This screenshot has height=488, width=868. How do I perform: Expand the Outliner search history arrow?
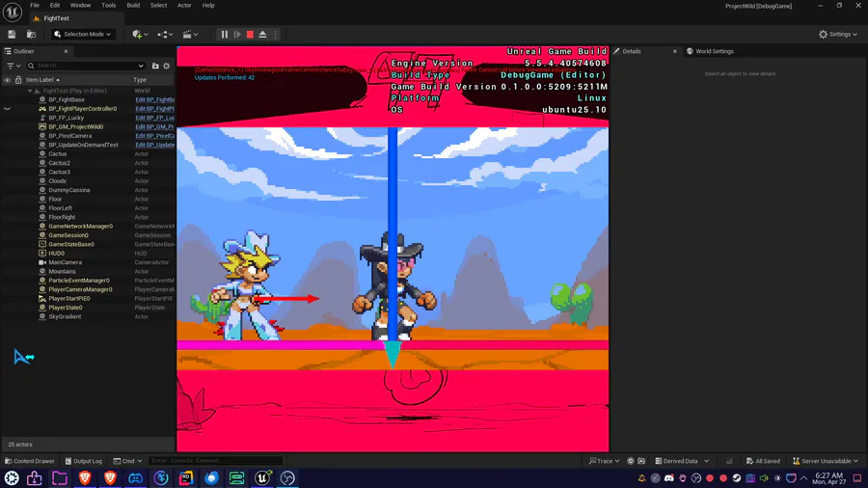[x=141, y=66]
